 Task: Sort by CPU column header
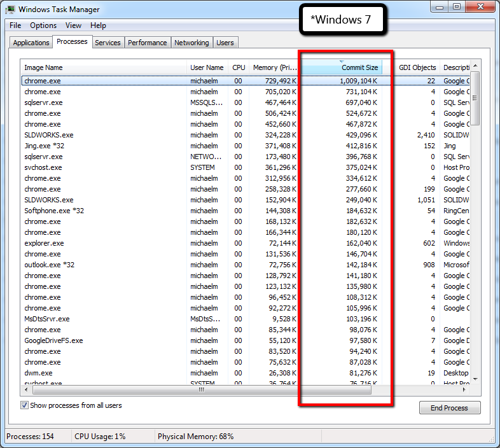click(239, 67)
